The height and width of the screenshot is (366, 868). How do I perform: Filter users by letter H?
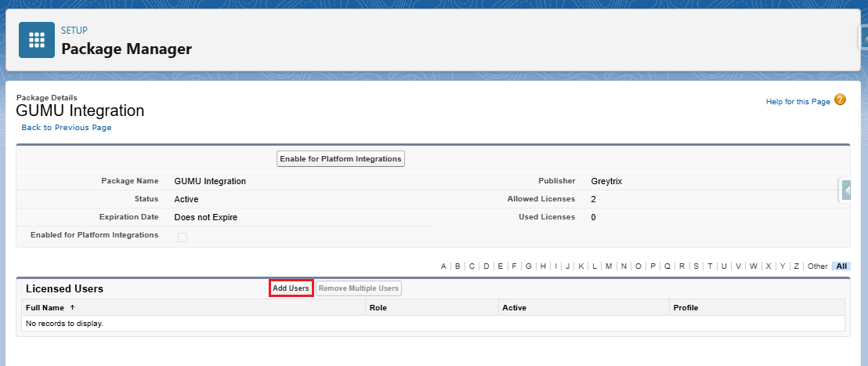pos(544,266)
